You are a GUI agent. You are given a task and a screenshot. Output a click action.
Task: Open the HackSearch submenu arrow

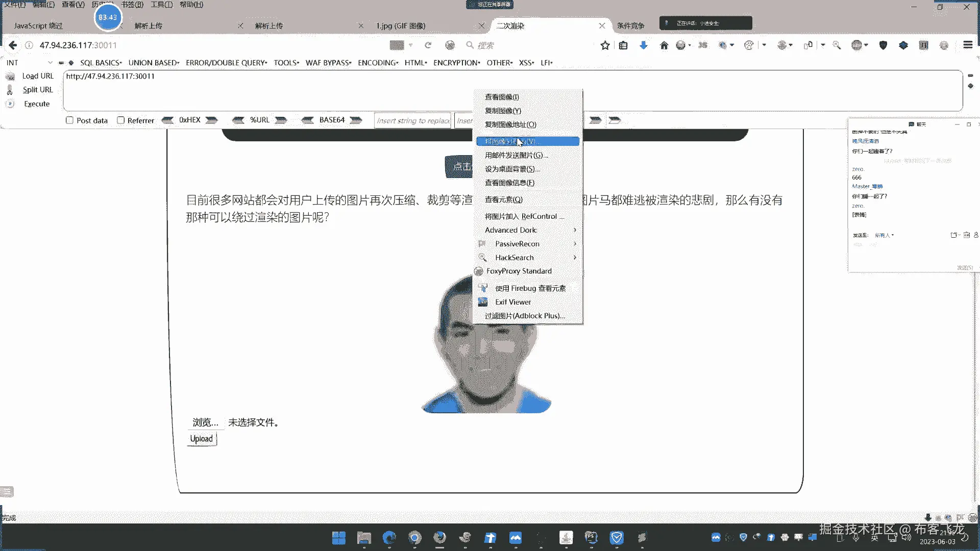click(575, 258)
